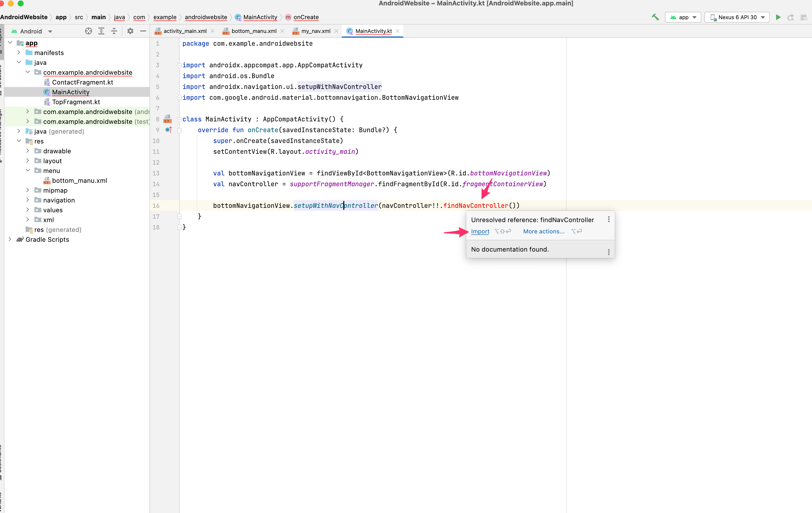Collapse the app module tree node
The height and width of the screenshot is (513, 812).
[x=10, y=43]
